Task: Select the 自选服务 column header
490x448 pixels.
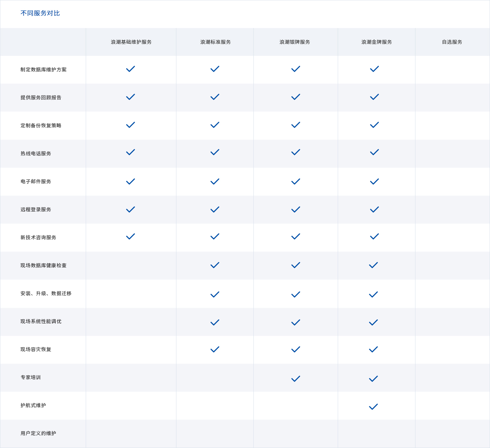Action: tap(452, 42)
